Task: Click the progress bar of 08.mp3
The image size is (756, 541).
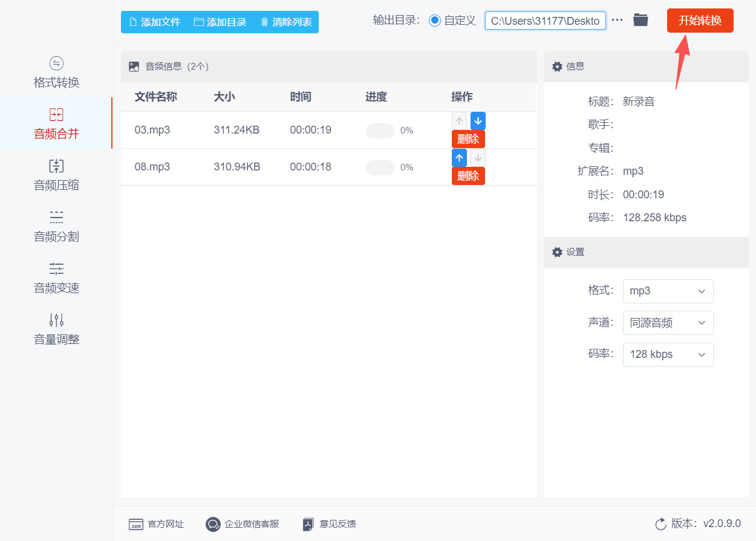Action: (x=380, y=167)
